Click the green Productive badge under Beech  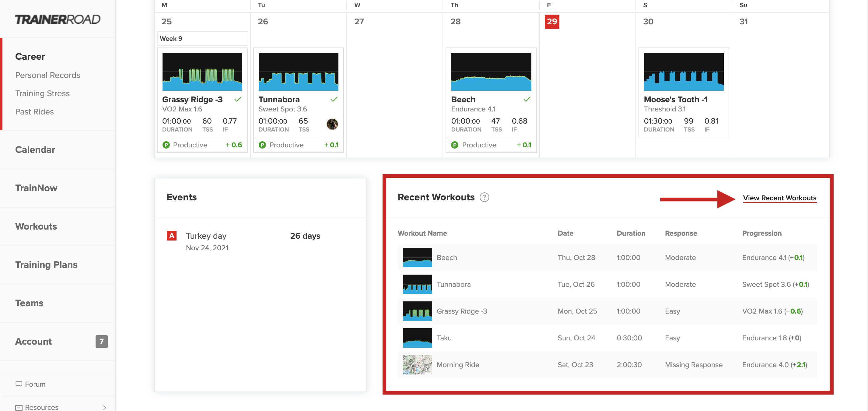455,145
